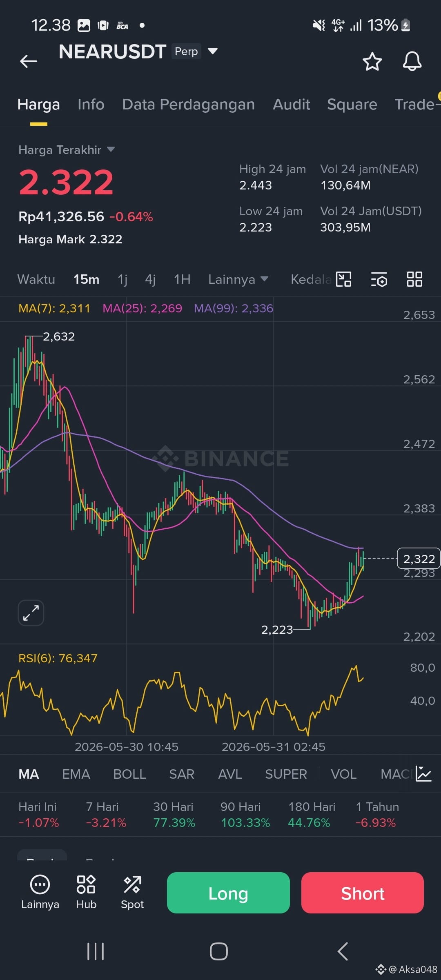
Task: Tap the green Long button
Action: click(228, 893)
